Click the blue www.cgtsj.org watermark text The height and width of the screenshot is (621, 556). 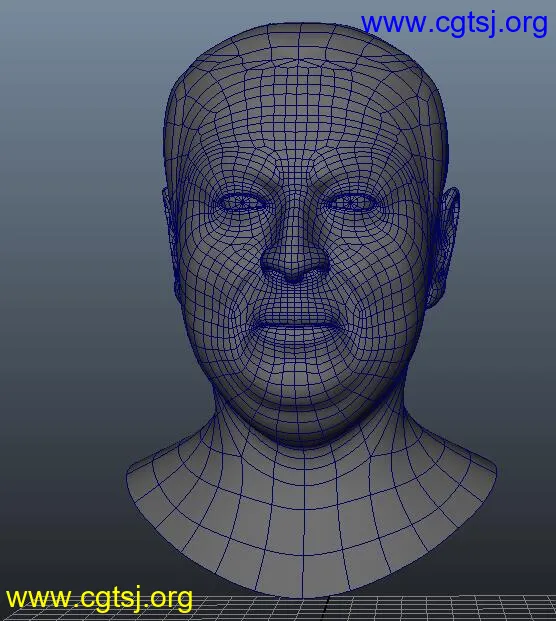[x=455, y=24]
